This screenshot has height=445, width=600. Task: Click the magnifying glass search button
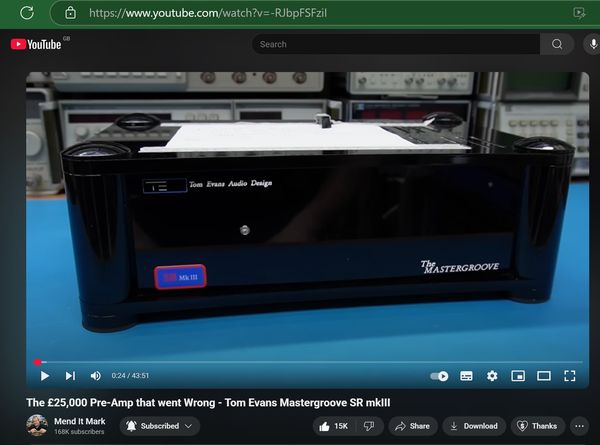557,44
